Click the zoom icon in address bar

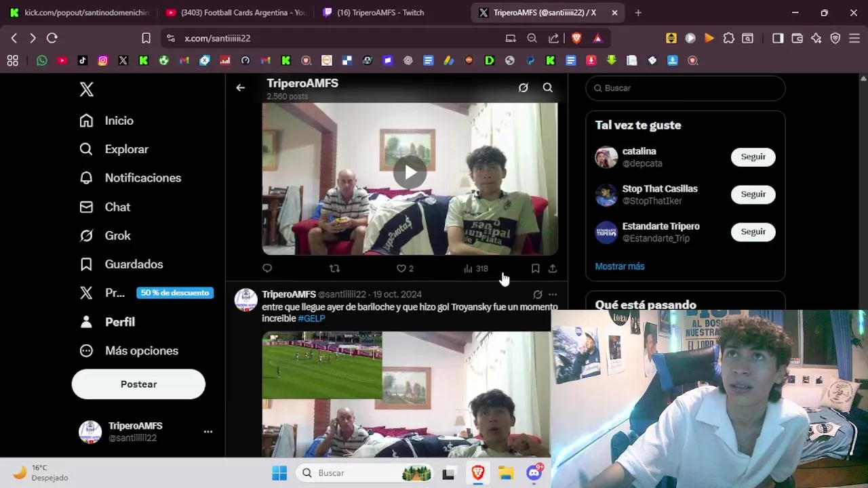point(532,39)
